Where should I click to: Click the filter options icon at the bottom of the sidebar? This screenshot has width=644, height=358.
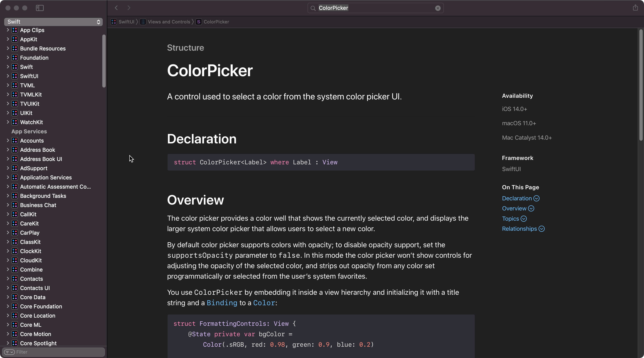[9, 352]
